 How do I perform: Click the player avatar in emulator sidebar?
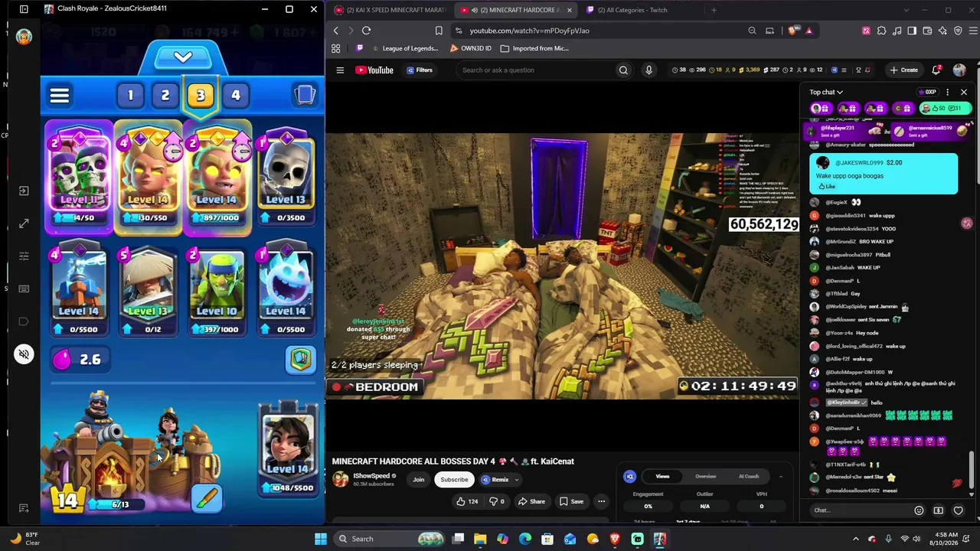pyautogui.click(x=24, y=37)
